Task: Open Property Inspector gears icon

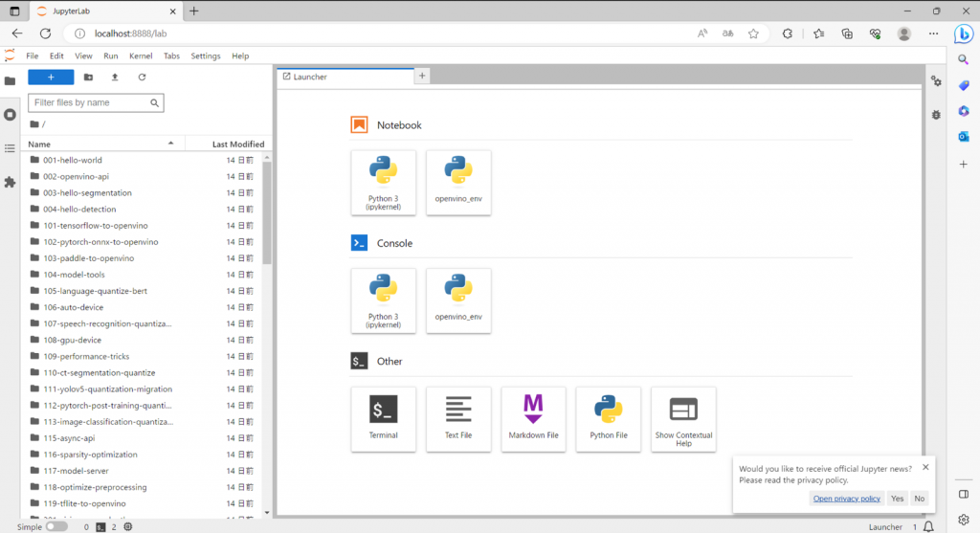Action: pyautogui.click(x=936, y=81)
